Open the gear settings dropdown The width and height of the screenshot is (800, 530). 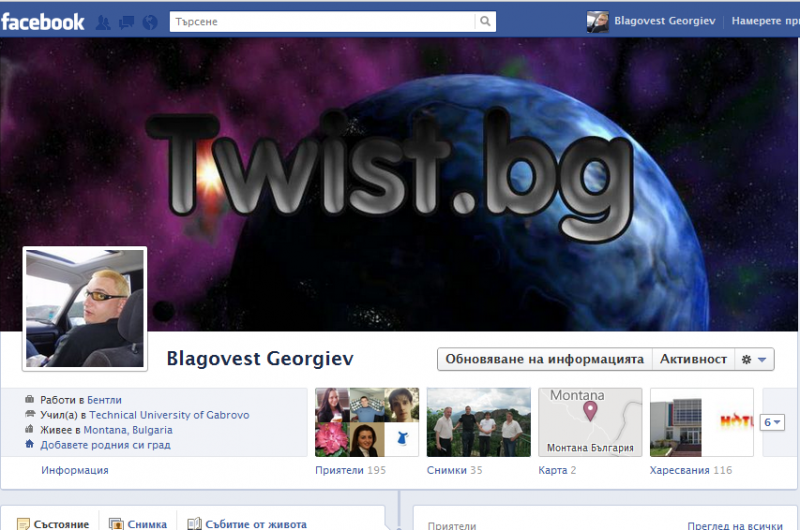(753, 359)
